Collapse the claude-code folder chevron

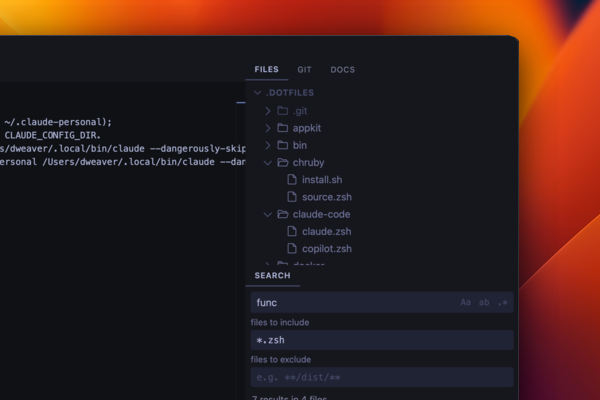[x=268, y=214]
